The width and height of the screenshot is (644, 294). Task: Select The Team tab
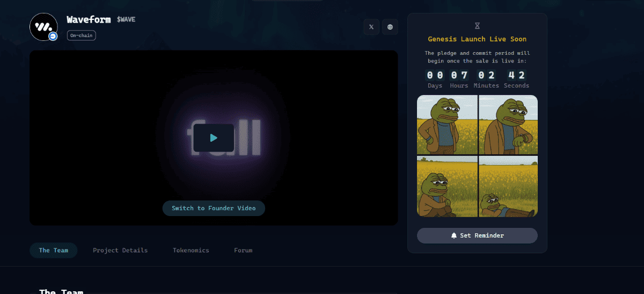53,250
